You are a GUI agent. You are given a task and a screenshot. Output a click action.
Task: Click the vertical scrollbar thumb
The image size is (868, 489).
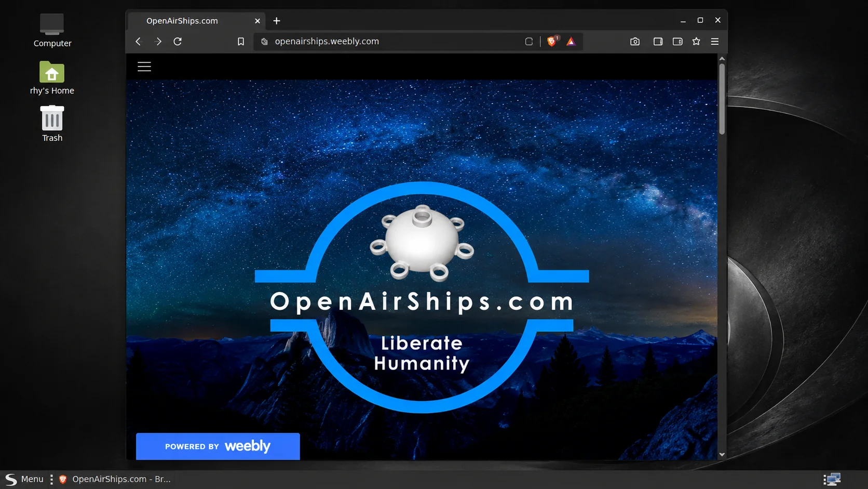[722, 99]
